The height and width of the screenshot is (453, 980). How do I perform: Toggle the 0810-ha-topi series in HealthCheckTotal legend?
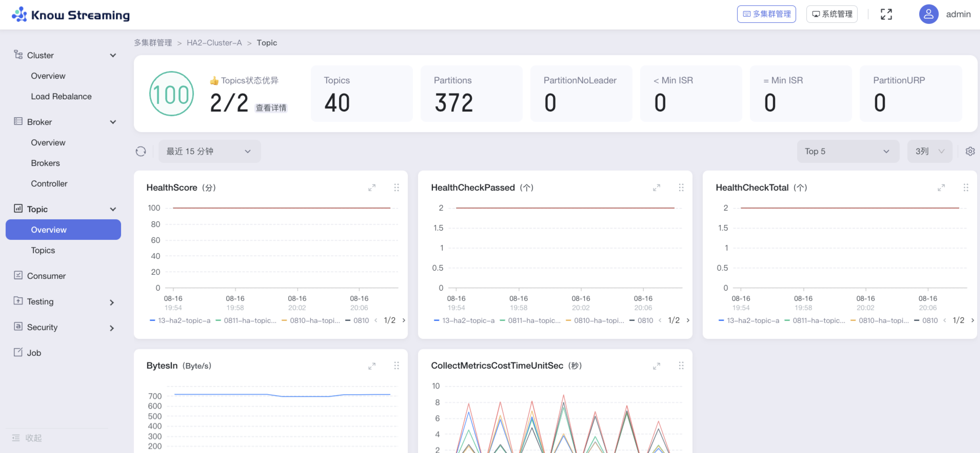(x=883, y=320)
